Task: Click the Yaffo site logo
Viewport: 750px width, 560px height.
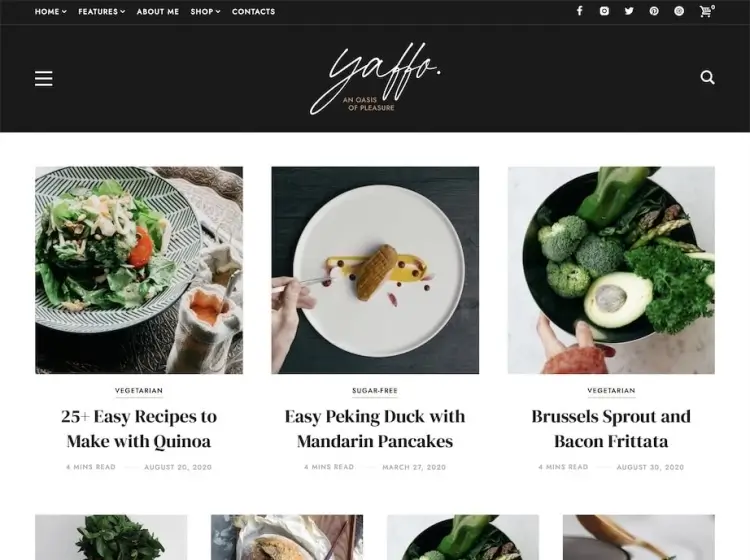Action: (375, 79)
